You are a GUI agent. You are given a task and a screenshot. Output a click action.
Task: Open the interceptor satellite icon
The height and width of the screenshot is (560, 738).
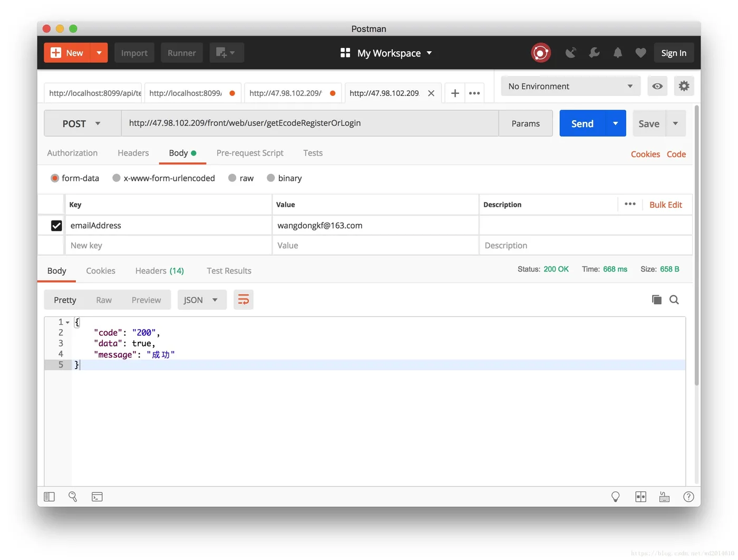coord(570,53)
